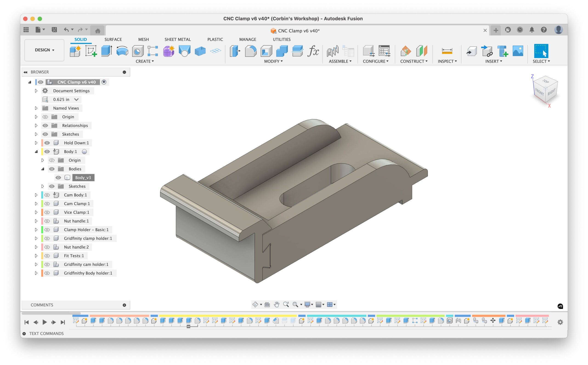Screen dimensions: 588x365
Task: Expand the TEXT COMMANDS panel
Action: point(24,334)
